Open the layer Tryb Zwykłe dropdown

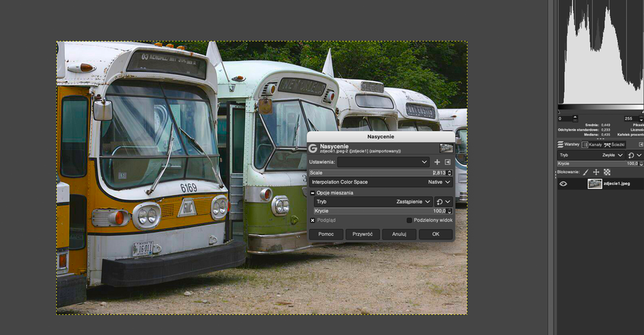(591, 155)
